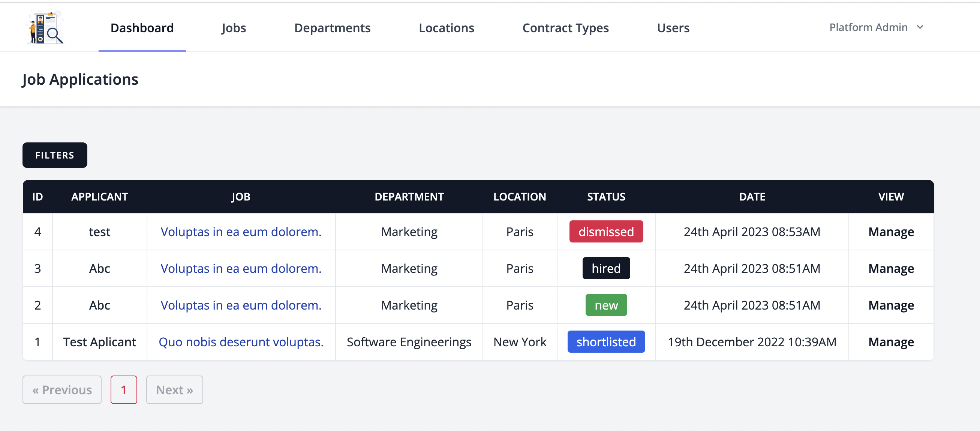Manage the application with new status
The width and height of the screenshot is (980, 431).
(891, 305)
